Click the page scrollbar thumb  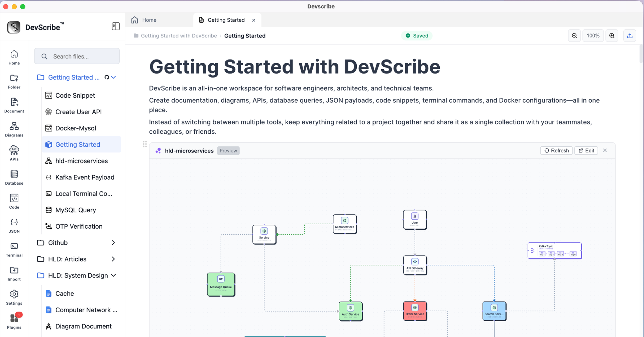coord(641,53)
